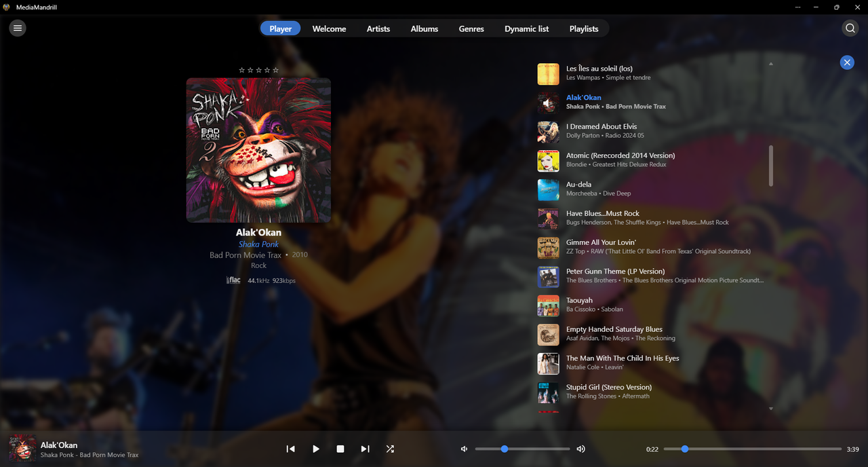Select The Man With The Child track
868x467 pixels.
[x=652, y=362]
